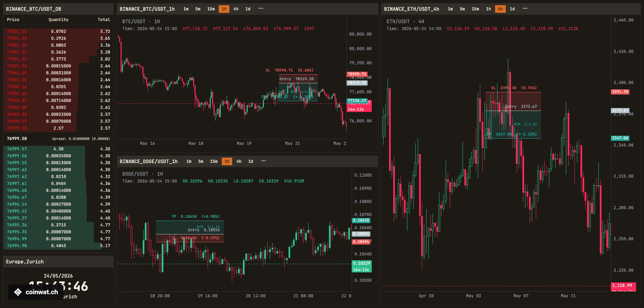This screenshot has height=308, width=644.
Task: Set DOGE/USDT chart to 1d timeframe
Action: (x=251, y=161)
